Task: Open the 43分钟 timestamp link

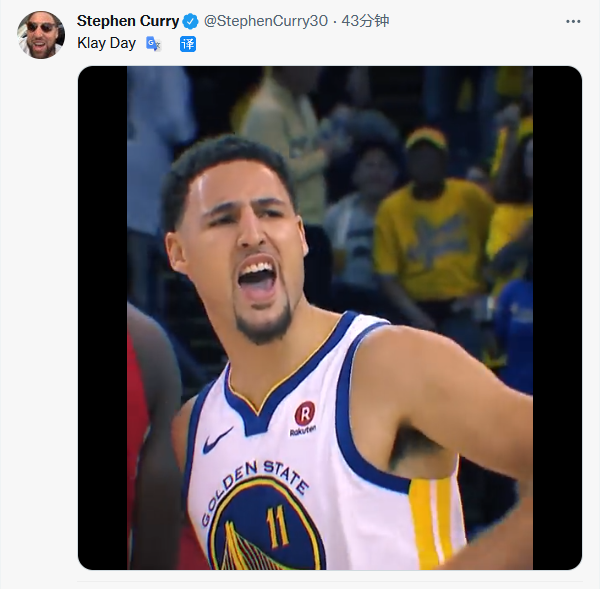Action: pyautogui.click(x=365, y=21)
